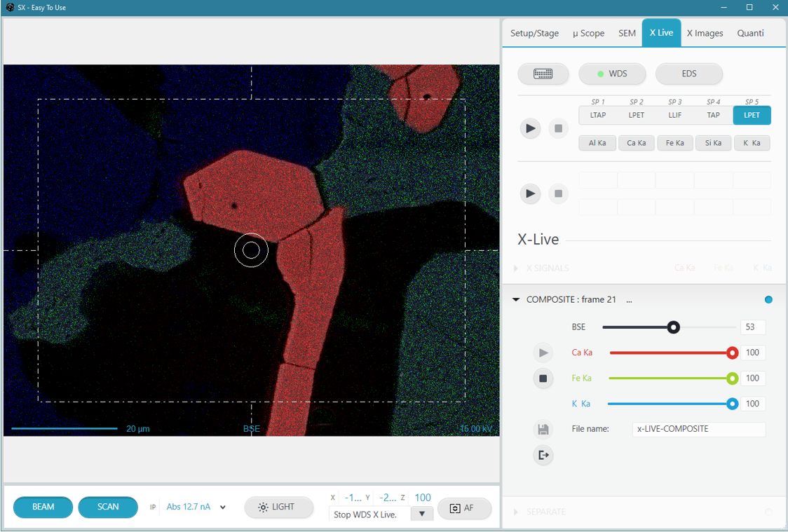Open the Abs 12.7 nA current dropdown

[223, 507]
